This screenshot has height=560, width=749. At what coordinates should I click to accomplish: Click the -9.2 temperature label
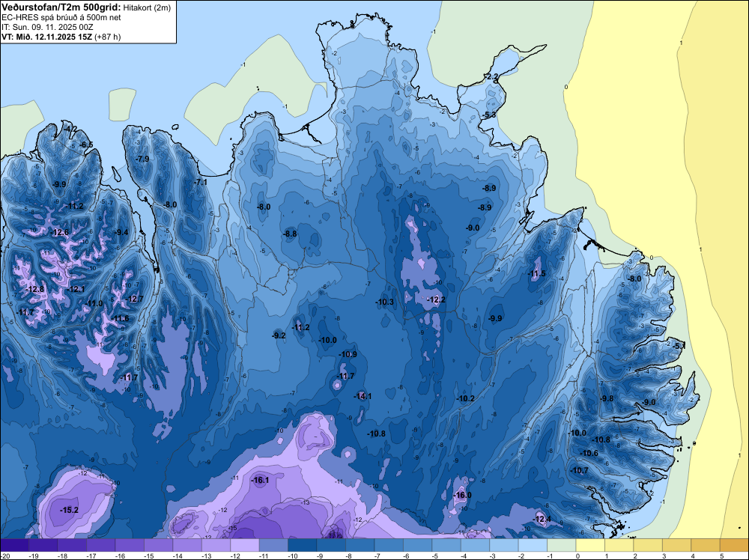point(279,335)
